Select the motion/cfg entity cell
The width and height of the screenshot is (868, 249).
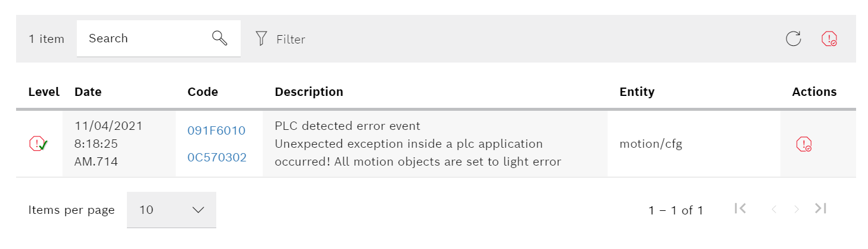point(651,144)
